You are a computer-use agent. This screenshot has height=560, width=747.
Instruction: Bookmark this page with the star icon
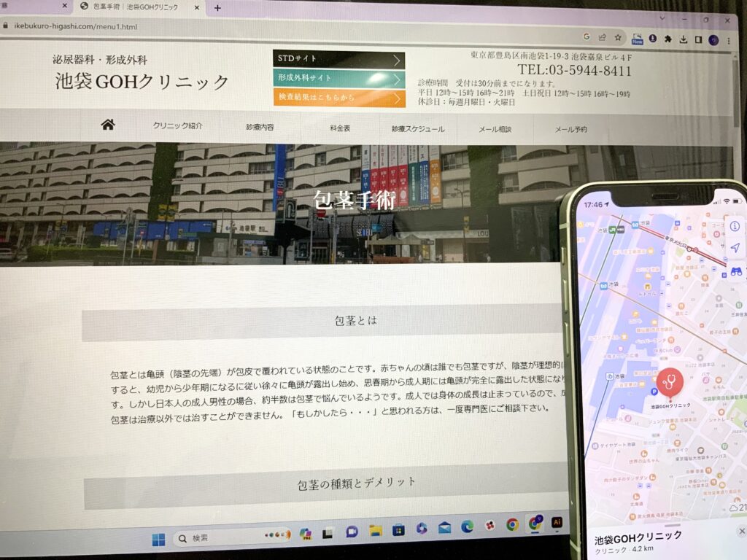coord(618,37)
